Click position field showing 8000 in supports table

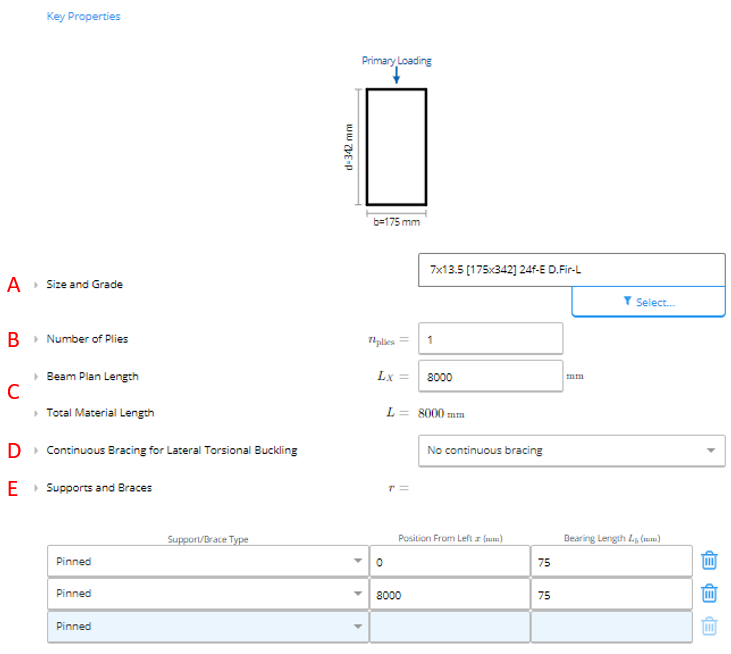pyautogui.click(x=450, y=594)
